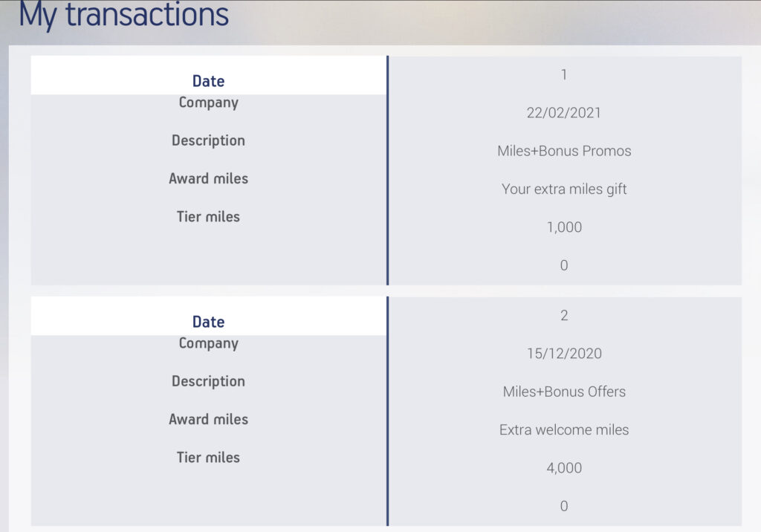Select the first transaction's Date header
Image resolution: width=761 pixels, height=532 pixels.
click(x=208, y=81)
